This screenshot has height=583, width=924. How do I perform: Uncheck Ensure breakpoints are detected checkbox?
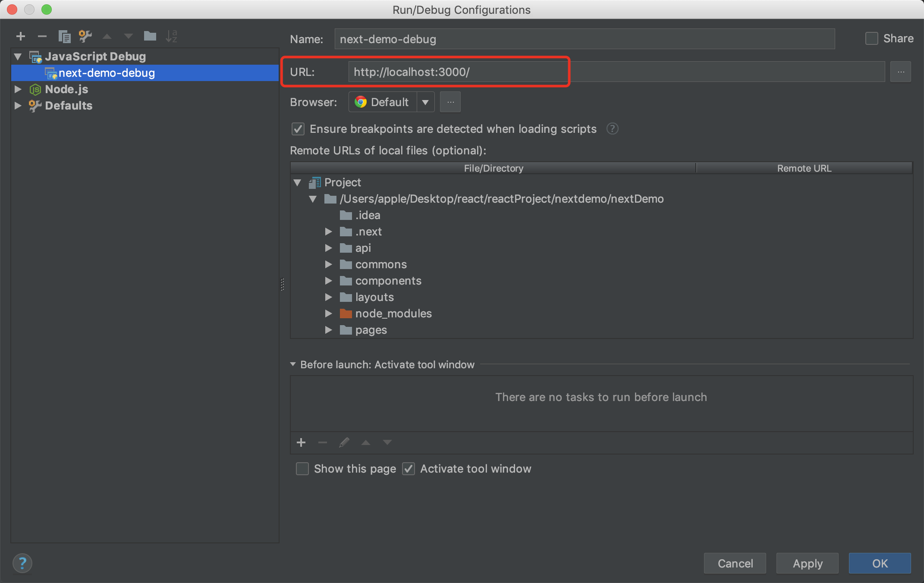coord(298,129)
